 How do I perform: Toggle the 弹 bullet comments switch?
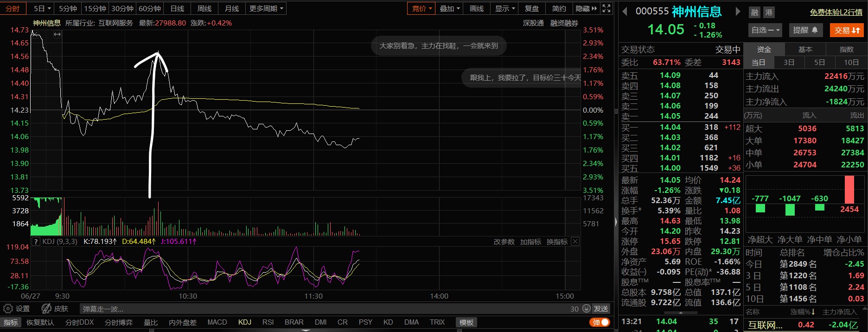click(600, 322)
